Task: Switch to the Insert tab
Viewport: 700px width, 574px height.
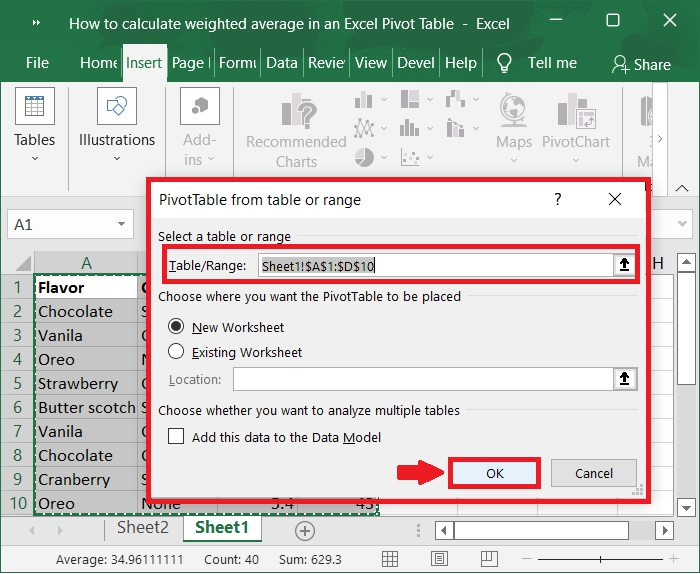Action: point(144,63)
